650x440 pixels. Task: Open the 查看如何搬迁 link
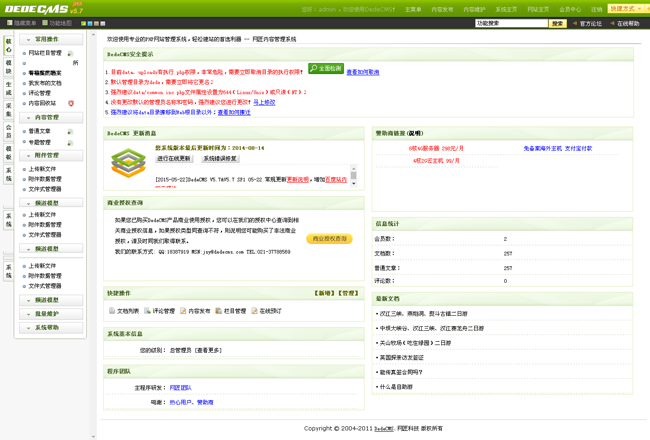click(234, 112)
